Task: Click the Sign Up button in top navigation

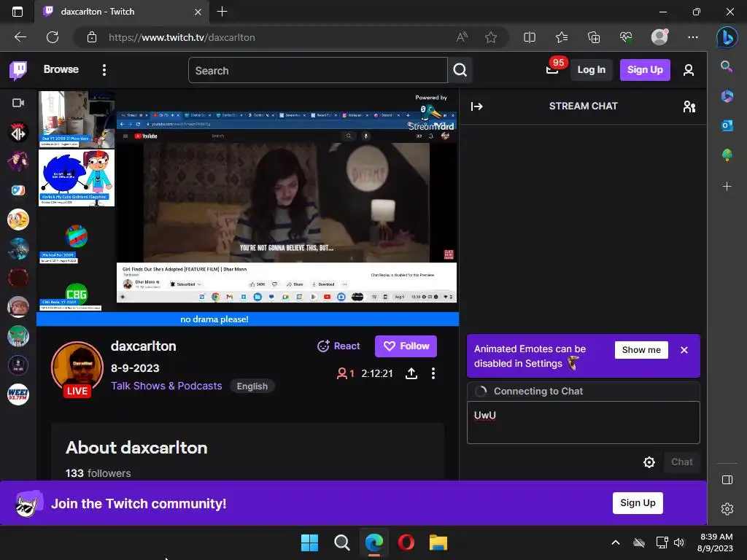Action: point(645,70)
